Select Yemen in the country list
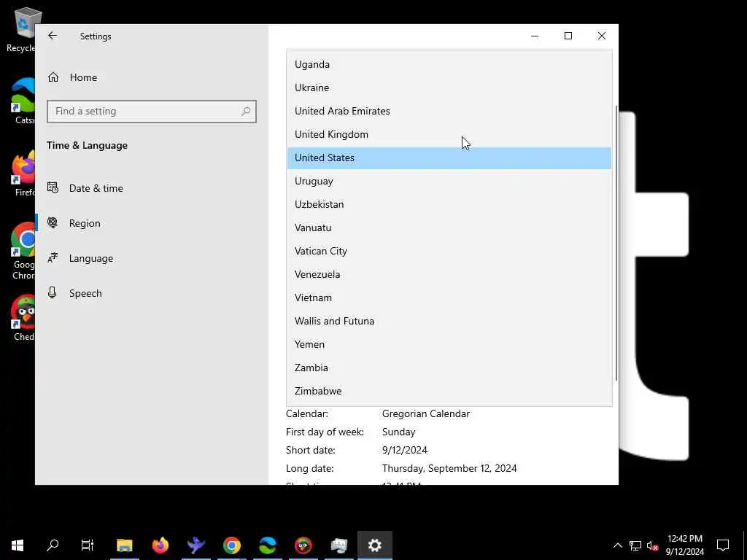Screen dimensions: 747x560 click(x=449, y=344)
